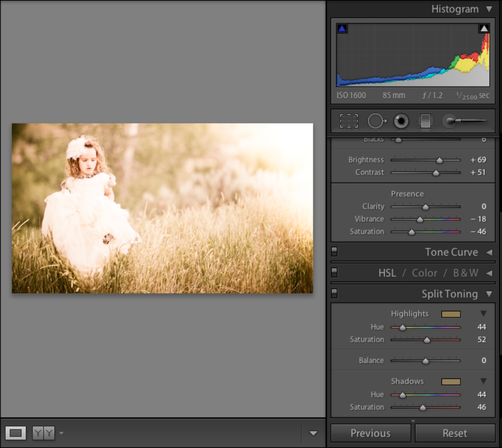Toggle shadow clipping indicator in histogram
Viewport: 502px width, 448px height.
[342, 28]
